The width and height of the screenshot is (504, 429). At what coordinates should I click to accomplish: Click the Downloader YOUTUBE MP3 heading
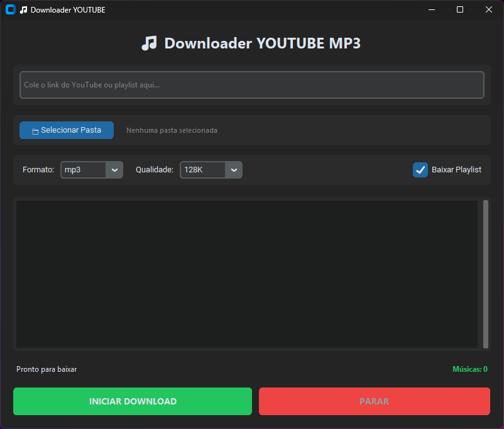[x=262, y=43]
